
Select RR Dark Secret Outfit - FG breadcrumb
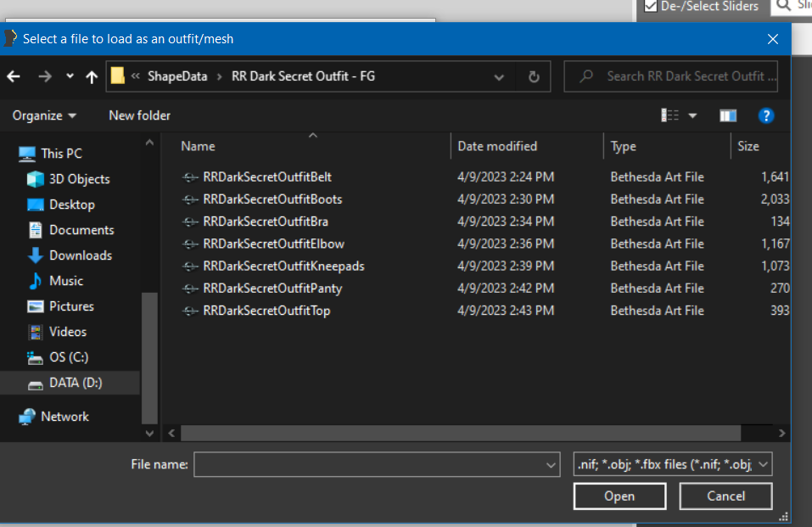click(303, 76)
